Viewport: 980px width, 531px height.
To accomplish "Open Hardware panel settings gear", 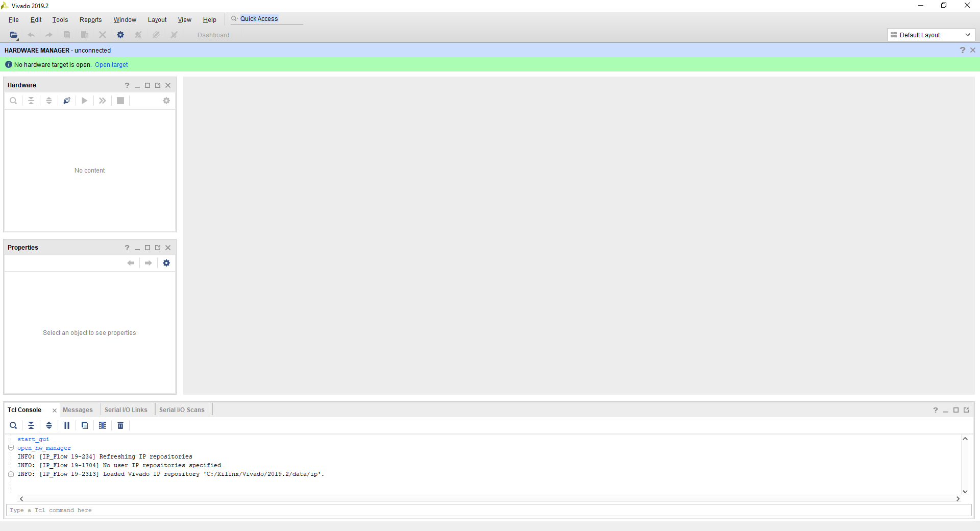I will pos(166,101).
